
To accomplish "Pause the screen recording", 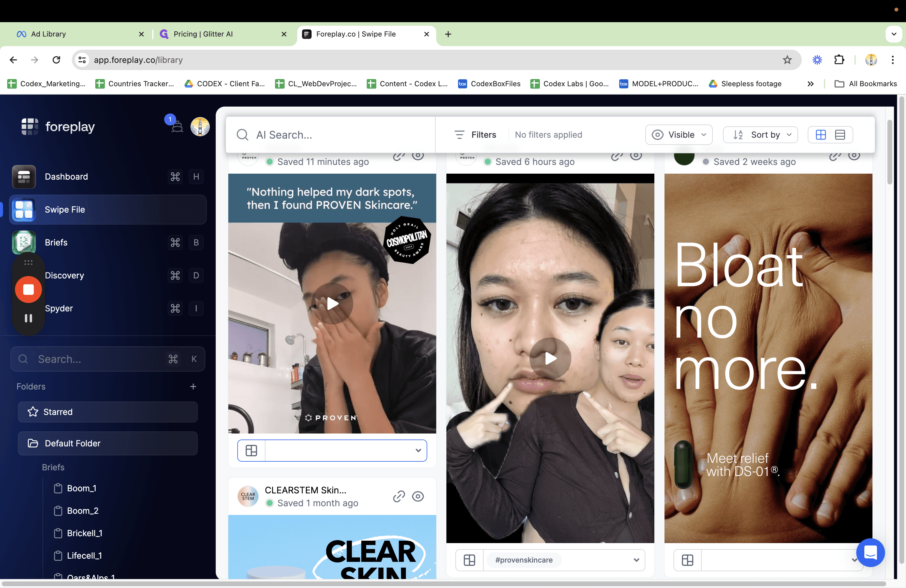I will point(28,318).
